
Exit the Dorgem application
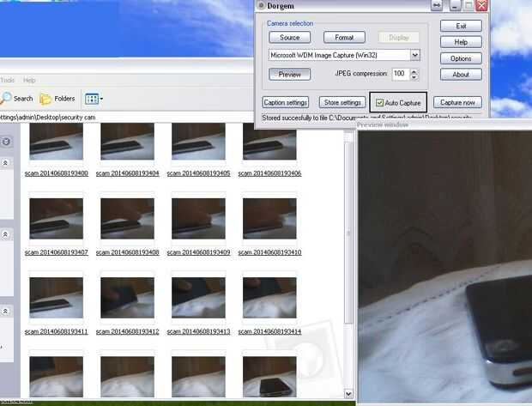[x=461, y=26]
